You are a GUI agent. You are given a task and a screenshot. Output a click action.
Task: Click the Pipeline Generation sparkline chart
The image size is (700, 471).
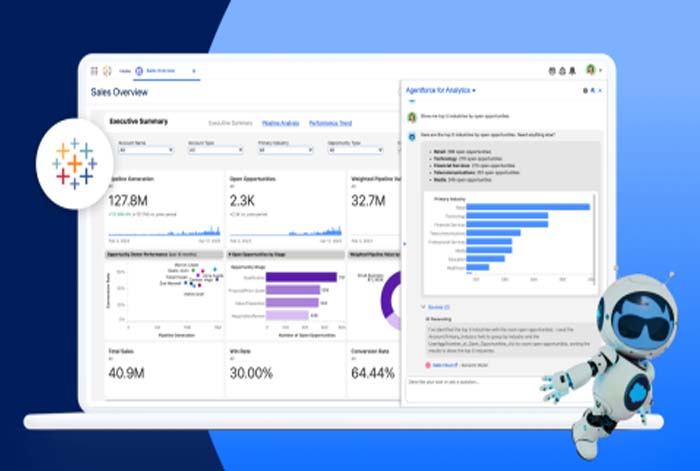(164, 231)
